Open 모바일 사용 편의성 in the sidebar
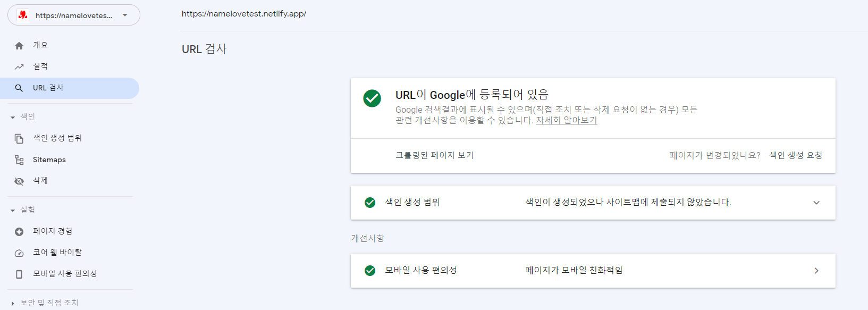This screenshot has width=868, height=310. [70, 274]
